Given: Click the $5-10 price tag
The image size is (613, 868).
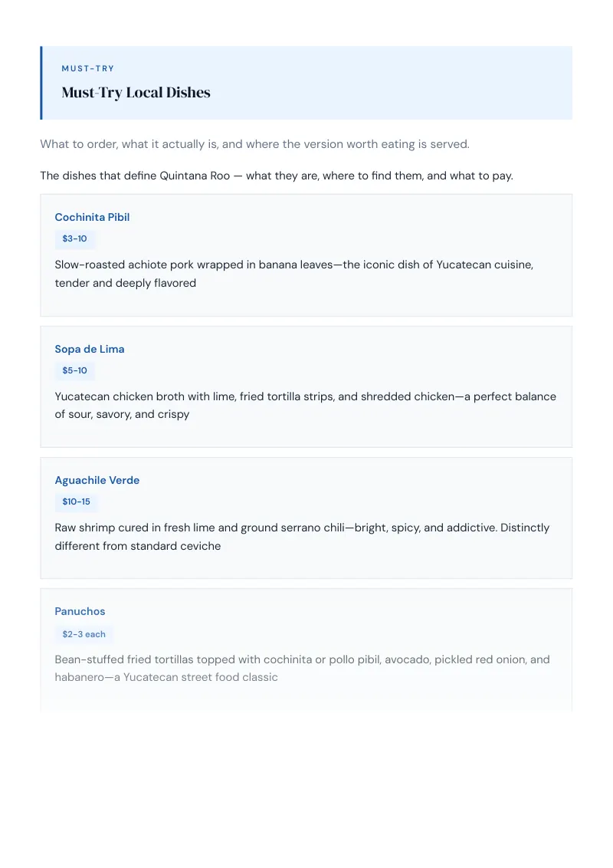Looking at the screenshot, I should (74, 370).
